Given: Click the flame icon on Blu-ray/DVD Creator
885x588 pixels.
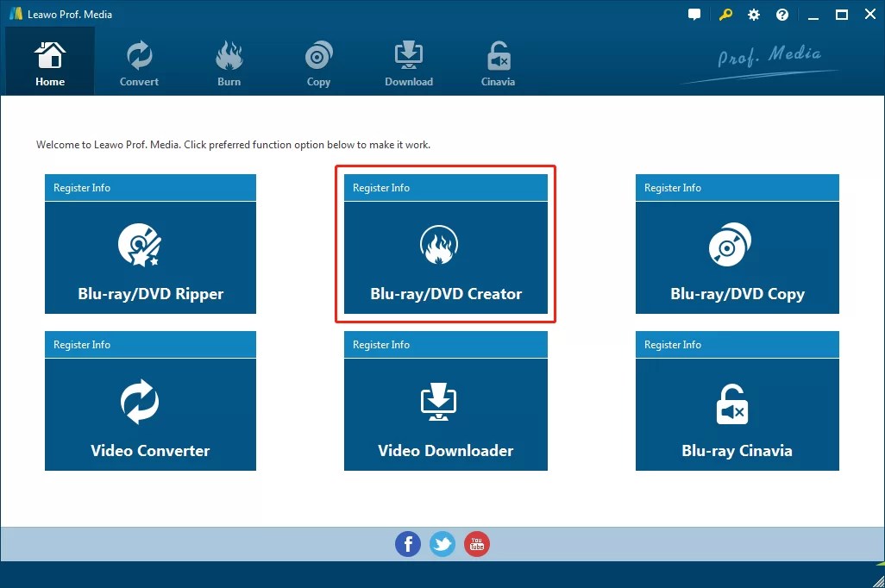Looking at the screenshot, I should pos(438,244).
